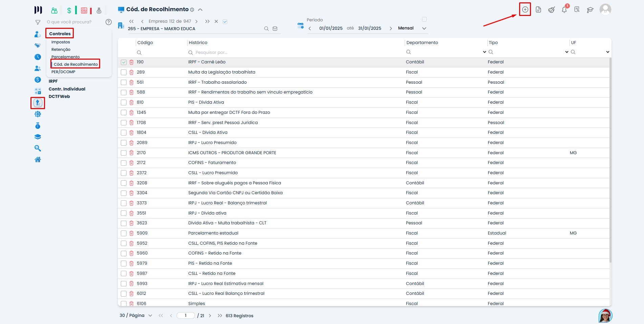644x324 pixels.
Task: Open the notifications bell icon
Action: tap(564, 10)
